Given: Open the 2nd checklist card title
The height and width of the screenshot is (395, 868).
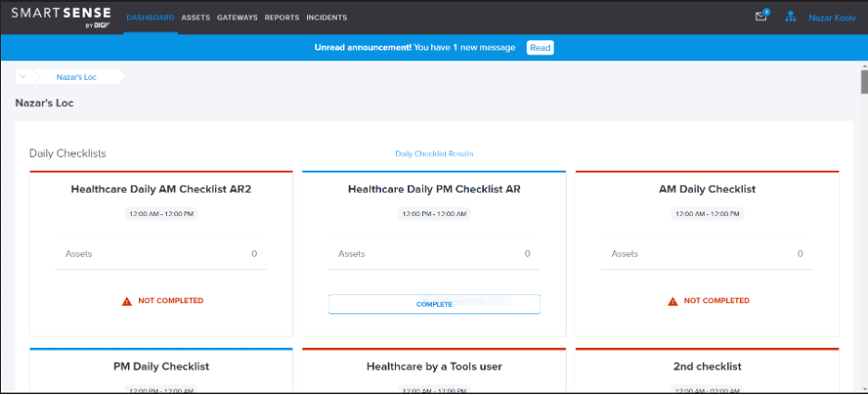Looking at the screenshot, I should coord(708,366).
